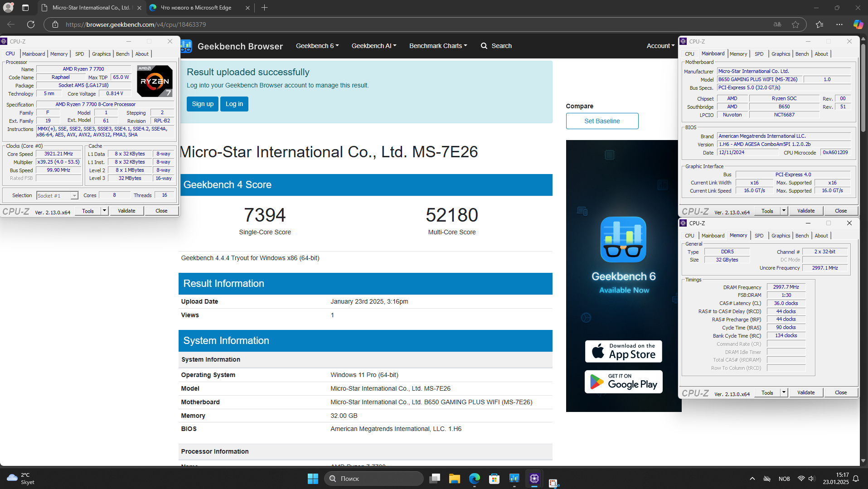Open the notifications bell icon
The width and height of the screenshot is (868, 489).
click(x=856, y=479)
